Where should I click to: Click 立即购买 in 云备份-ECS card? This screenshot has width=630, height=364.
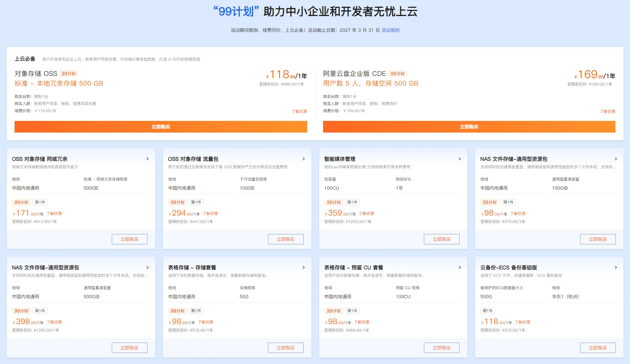point(598,348)
